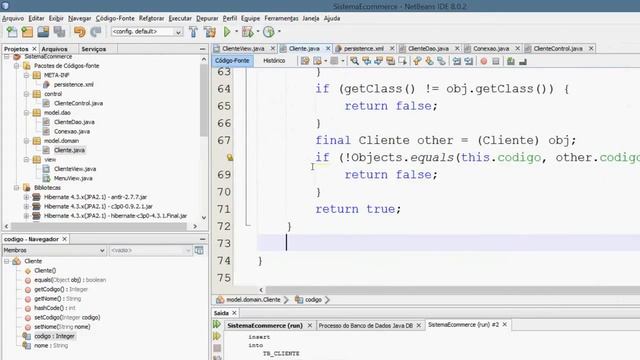This screenshot has height=360, width=640.
Task: Click the New Project toolbar icon
Action: (27, 32)
